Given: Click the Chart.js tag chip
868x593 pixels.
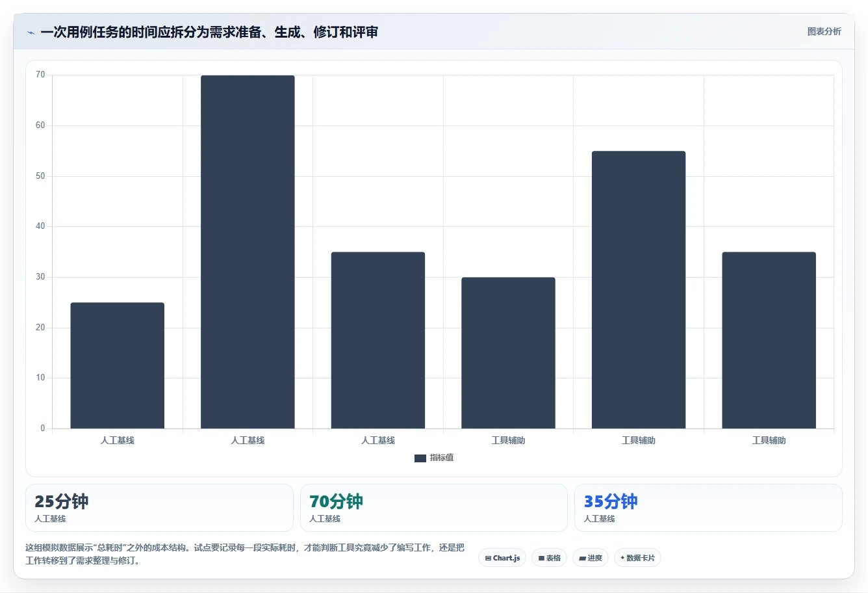Looking at the screenshot, I should click(x=502, y=558).
